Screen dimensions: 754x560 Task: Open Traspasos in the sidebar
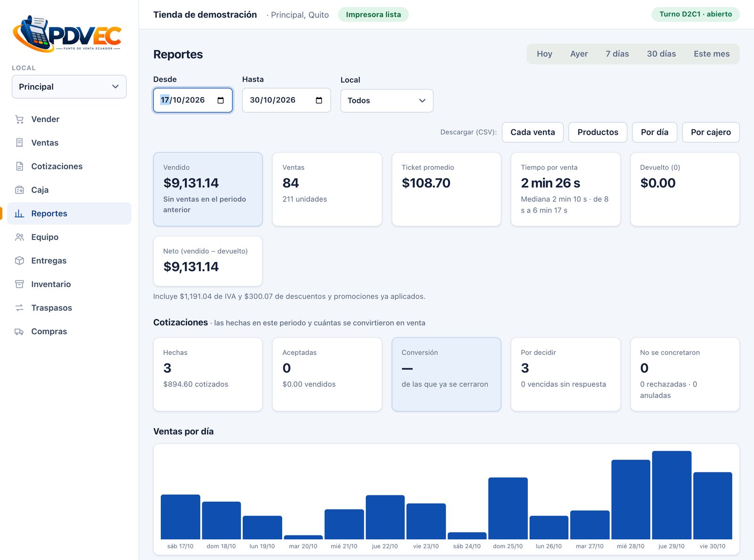click(x=69, y=308)
